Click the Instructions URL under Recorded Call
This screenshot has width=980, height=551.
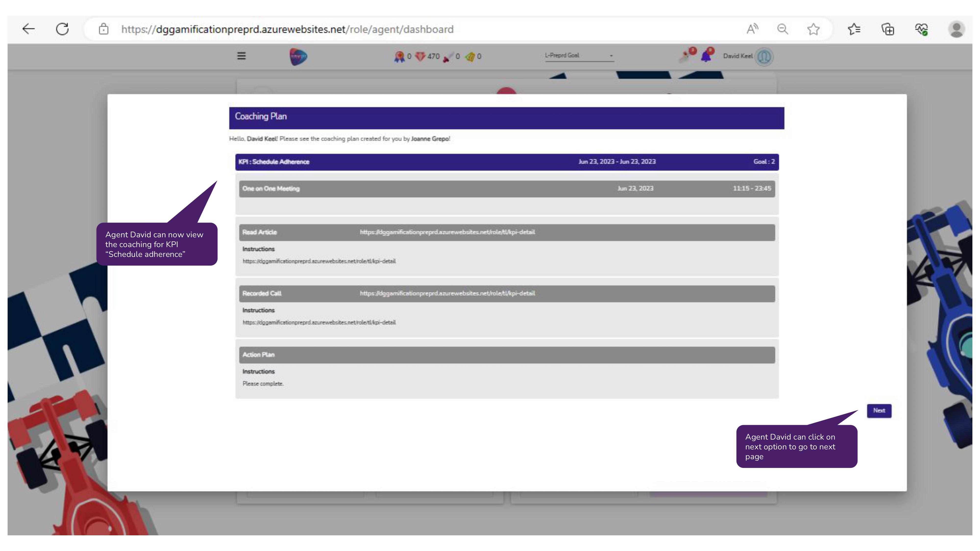[x=319, y=323]
